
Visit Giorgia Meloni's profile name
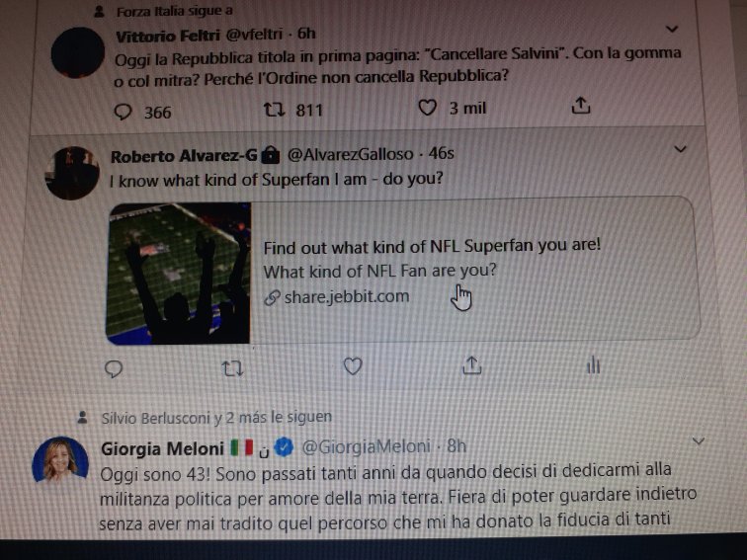[163, 448]
